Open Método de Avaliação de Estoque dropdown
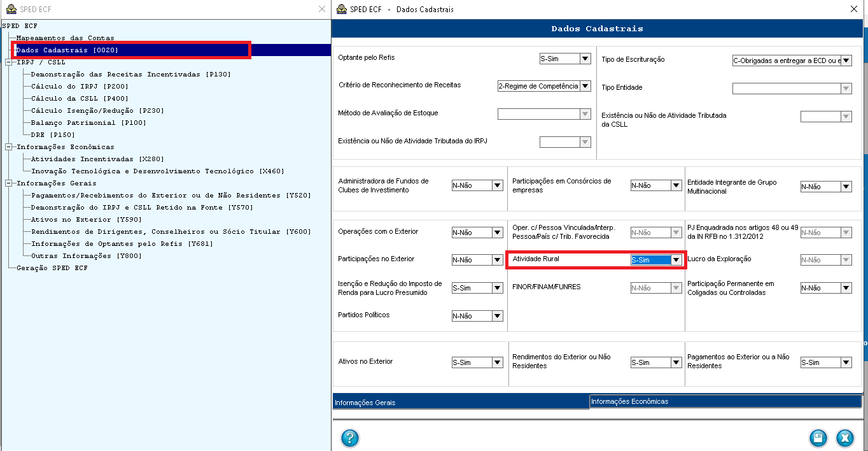The height and width of the screenshot is (451, 868). coord(585,114)
